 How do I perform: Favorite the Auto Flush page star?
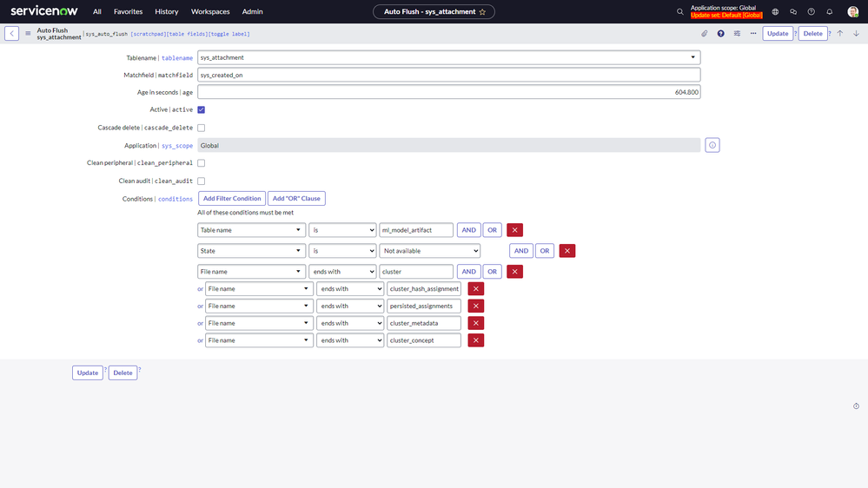[482, 11]
